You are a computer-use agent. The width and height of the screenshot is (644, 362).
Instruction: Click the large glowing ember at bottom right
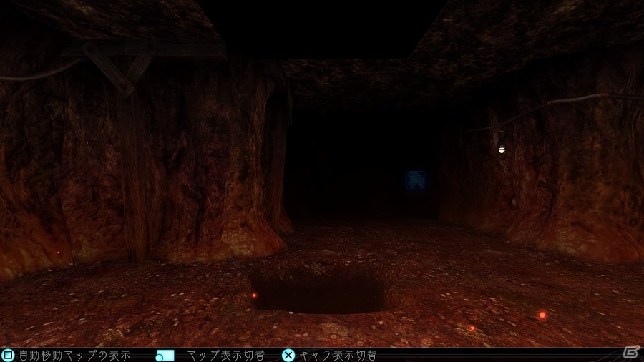(542, 315)
